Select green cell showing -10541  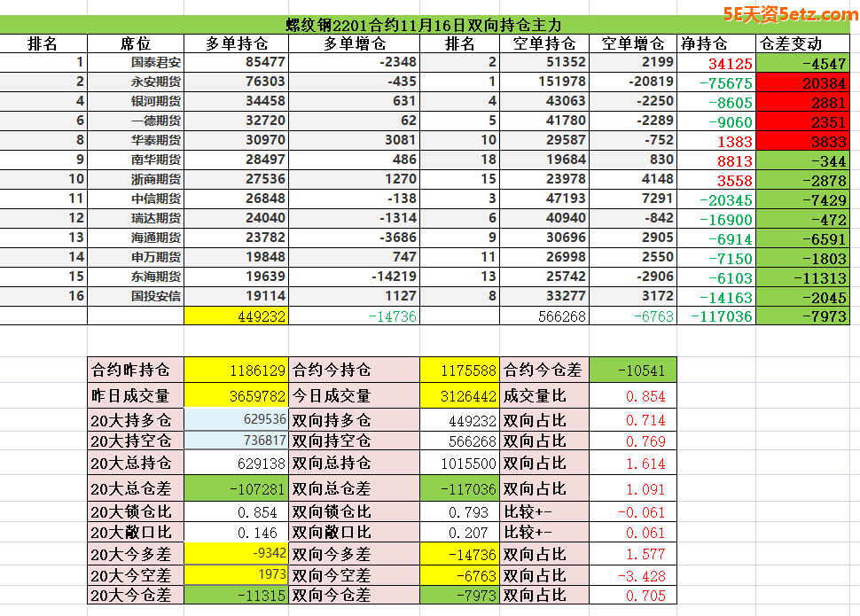pyautogui.click(x=633, y=370)
